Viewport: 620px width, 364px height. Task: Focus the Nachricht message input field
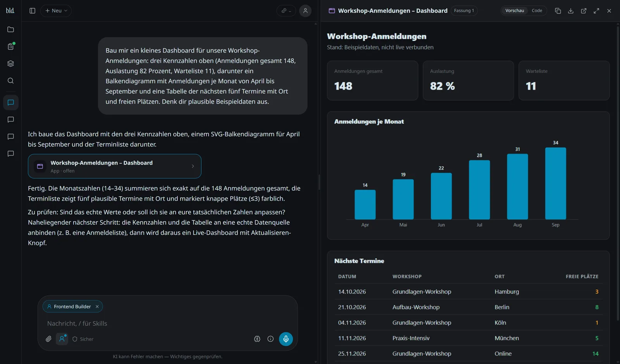click(x=167, y=324)
